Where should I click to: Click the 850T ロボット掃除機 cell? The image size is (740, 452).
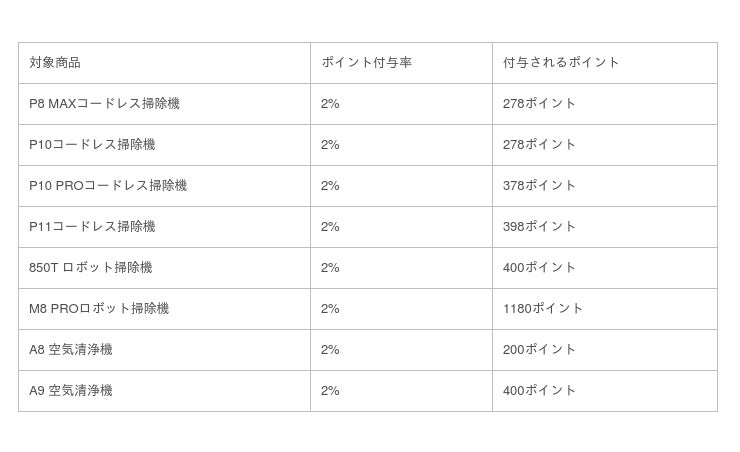[91, 267]
